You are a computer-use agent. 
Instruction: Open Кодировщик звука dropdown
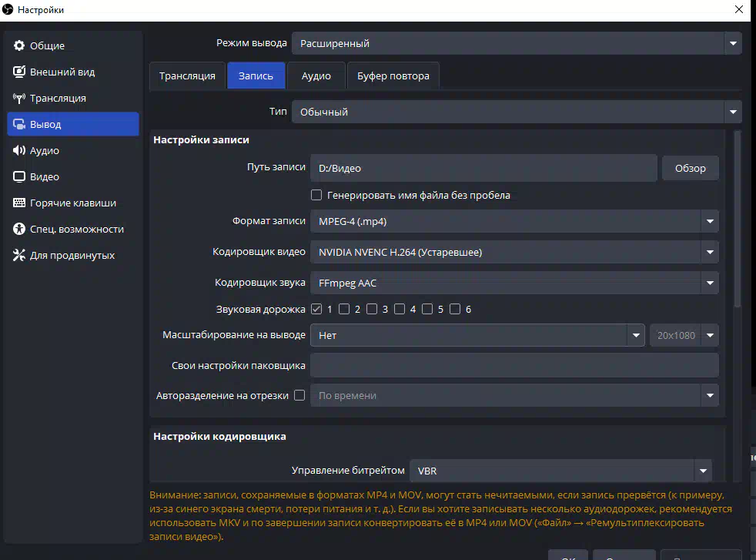pos(514,283)
